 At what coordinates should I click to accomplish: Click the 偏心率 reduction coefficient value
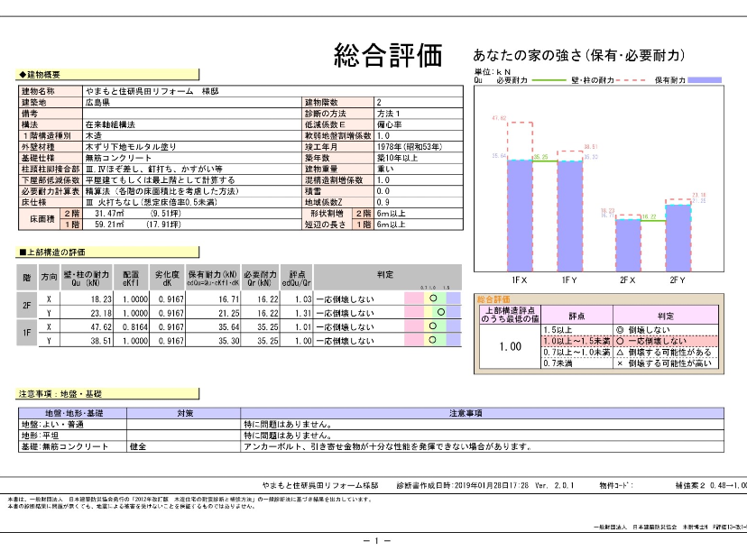[389, 124]
